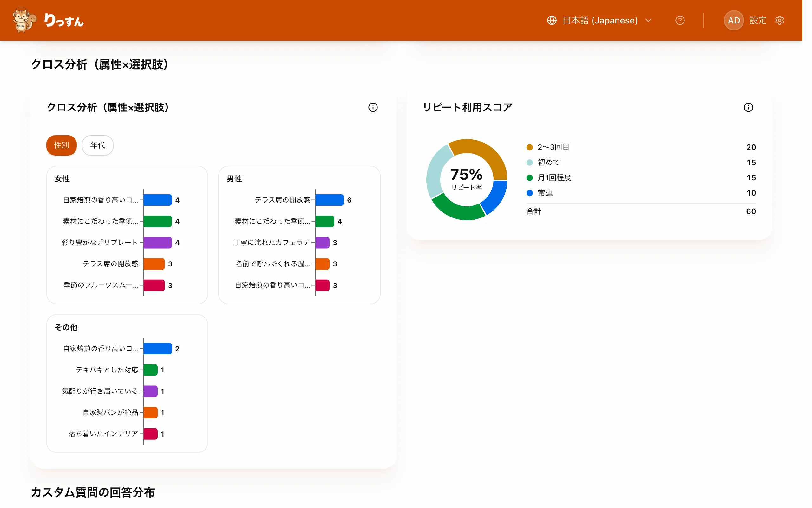Screen dimensions: 812x508
Task: Click the 月1回程度 legend label
Action: click(554, 178)
